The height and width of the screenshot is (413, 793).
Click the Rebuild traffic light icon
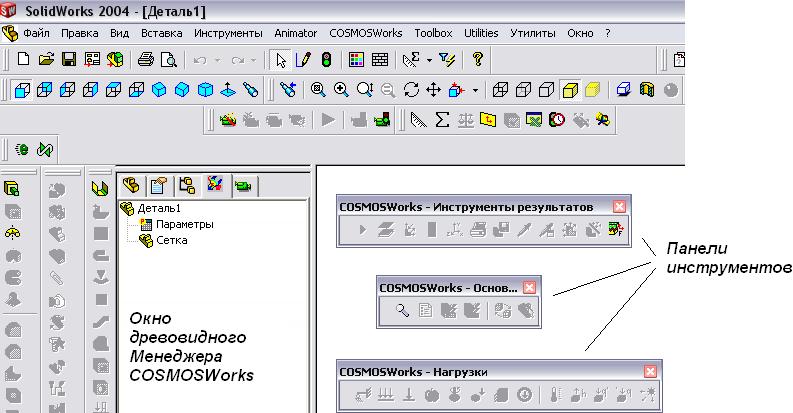point(327,60)
